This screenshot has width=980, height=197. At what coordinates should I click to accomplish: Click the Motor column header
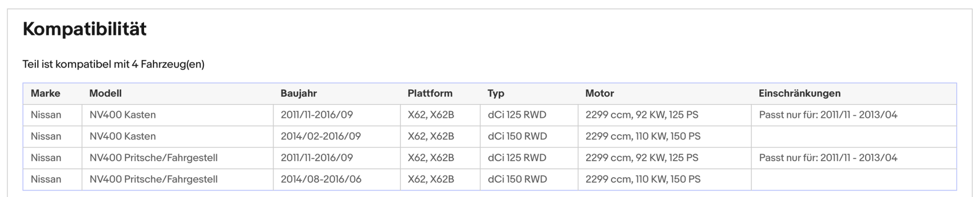pos(599,93)
